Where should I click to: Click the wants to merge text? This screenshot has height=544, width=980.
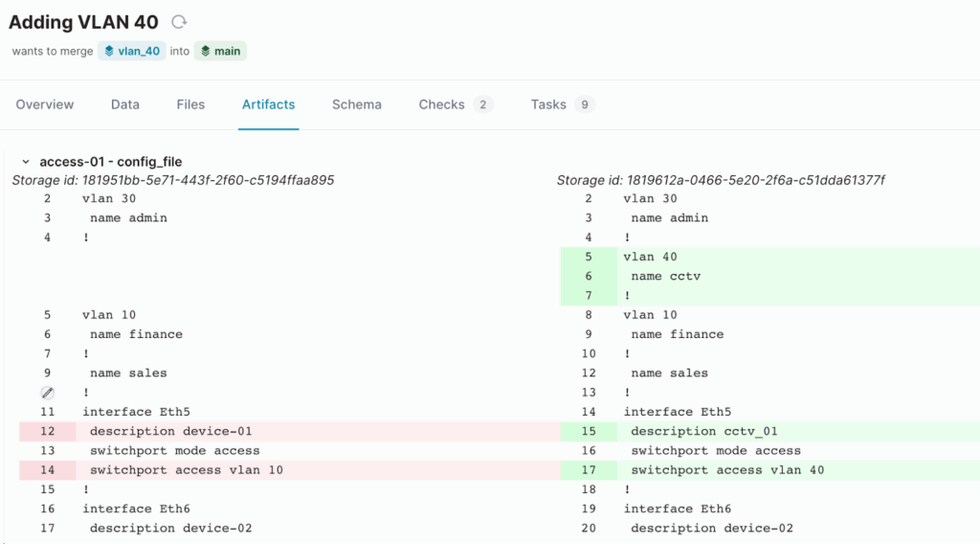tap(53, 52)
